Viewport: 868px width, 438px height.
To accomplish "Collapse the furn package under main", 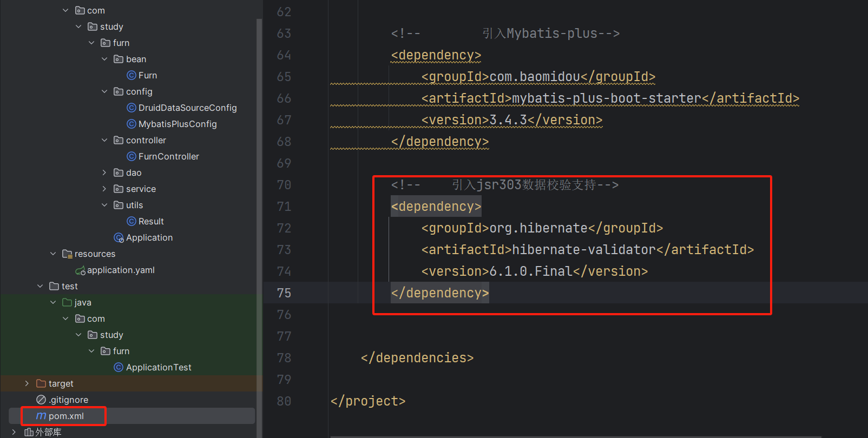I will [x=91, y=43].
